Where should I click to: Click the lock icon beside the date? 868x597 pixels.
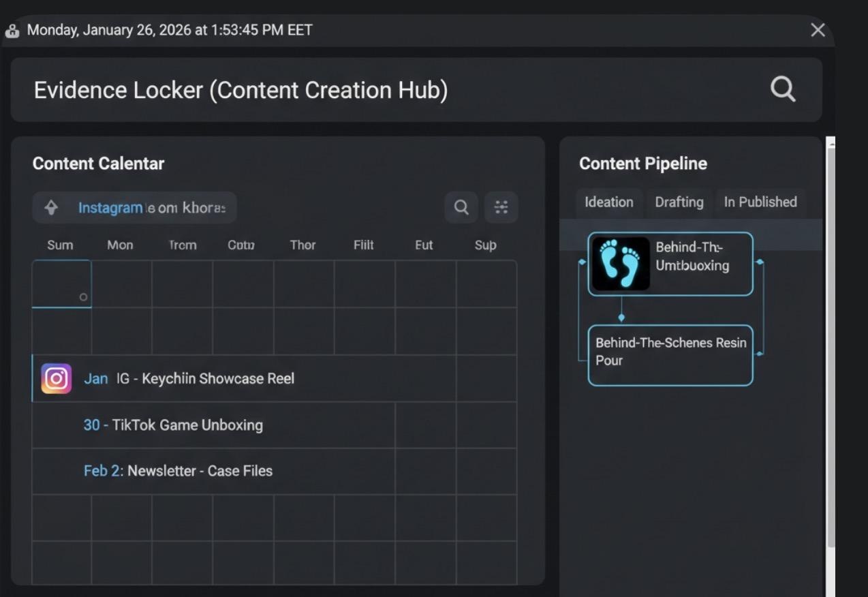(12, 31)
